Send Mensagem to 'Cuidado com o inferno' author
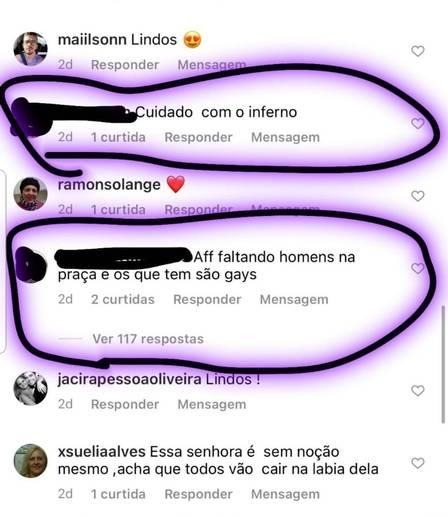The height and width of the screenshot is (516, 448). [x=285, y=137]
